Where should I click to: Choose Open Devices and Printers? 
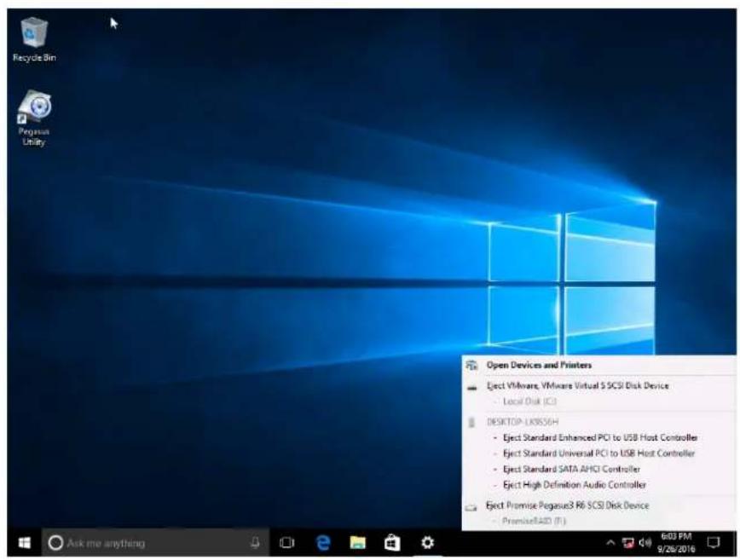coord(539,365)
